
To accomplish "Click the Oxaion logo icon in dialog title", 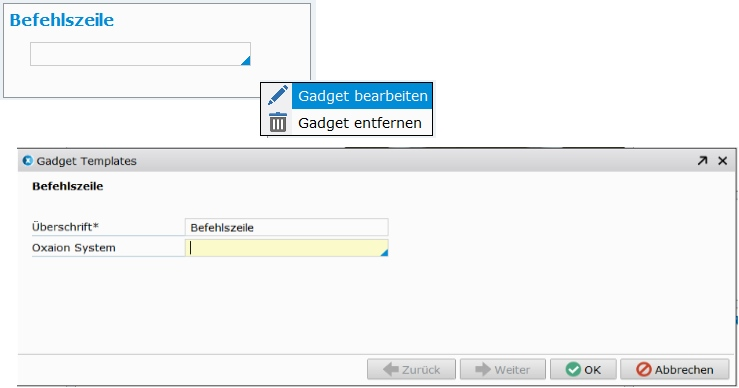I will pos(28,161).
